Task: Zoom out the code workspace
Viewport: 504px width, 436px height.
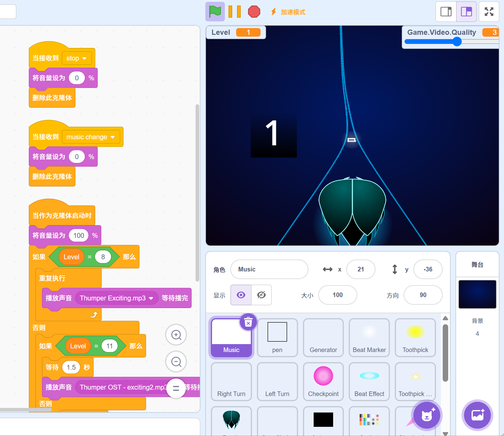Action: tap(176, 362)
